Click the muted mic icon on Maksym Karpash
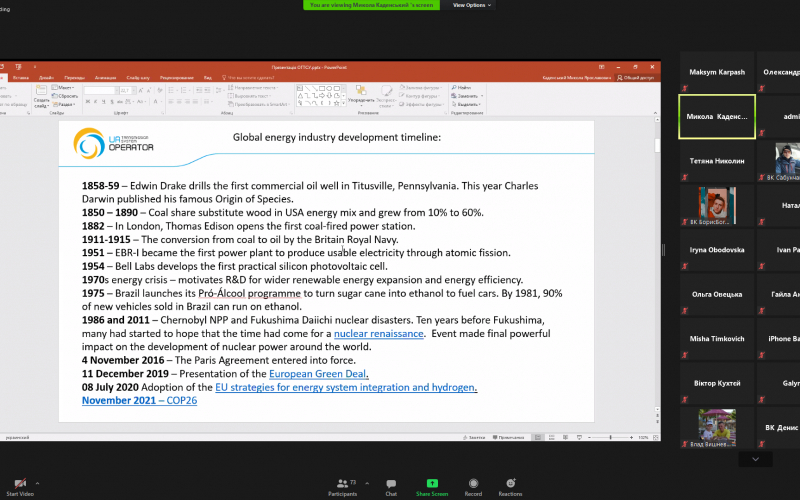Image resolution: width=800 pixels, height=500 pixels. 685,88
